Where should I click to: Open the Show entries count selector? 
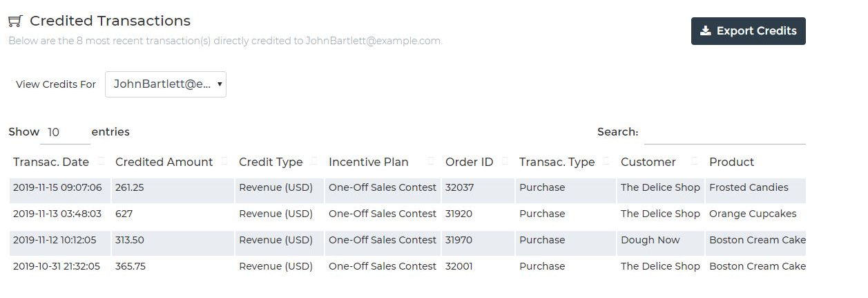click(65, 132)
